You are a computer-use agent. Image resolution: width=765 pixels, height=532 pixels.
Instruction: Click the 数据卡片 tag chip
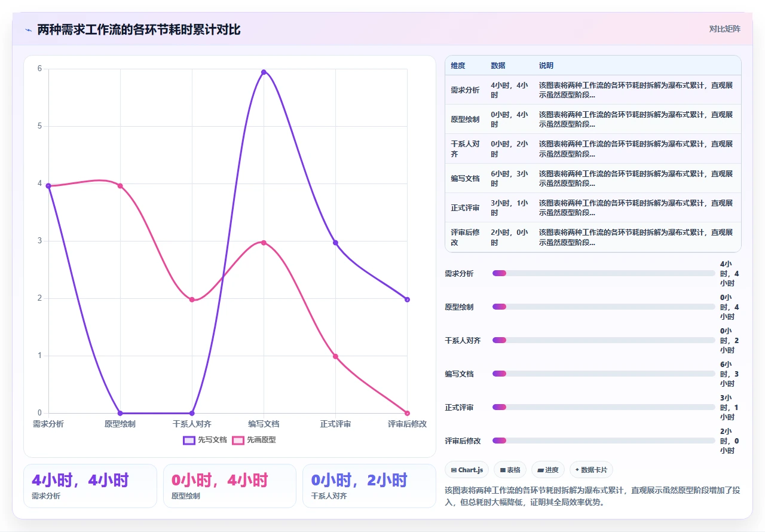591,470
